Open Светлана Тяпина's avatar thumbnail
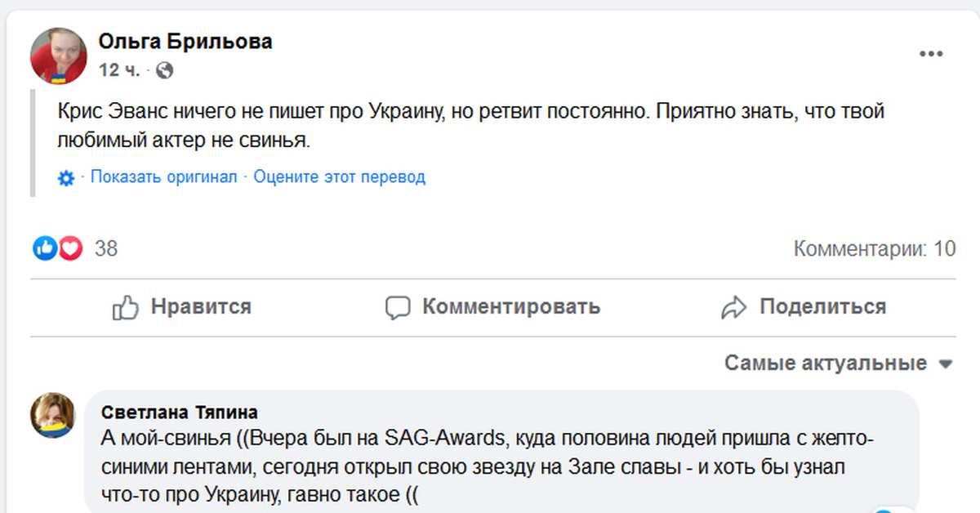The height and width of the screenshot is (513, 980). (53, 415)
